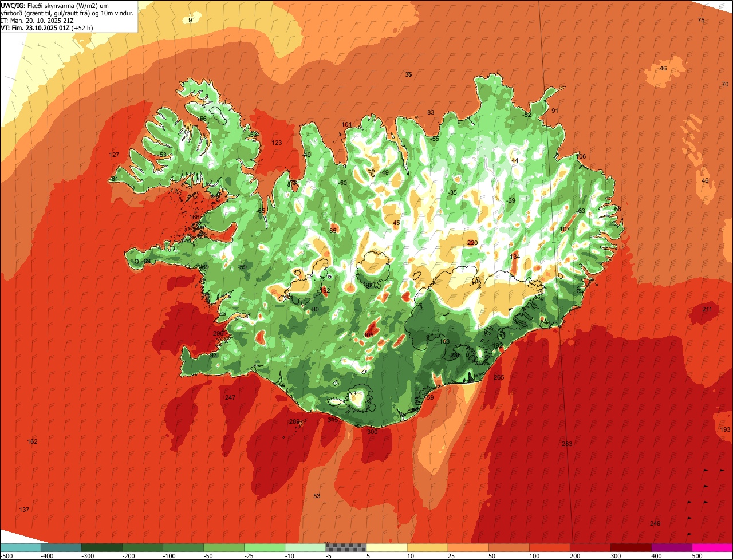Select the value 159 on the map
Screen dimensions: 733x560
(428, 397)
